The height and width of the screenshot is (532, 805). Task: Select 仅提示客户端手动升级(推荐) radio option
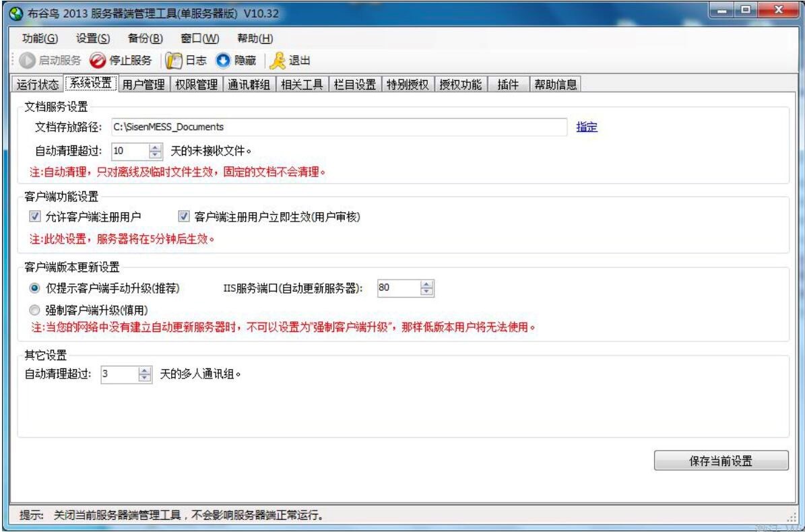click(34, 288)
